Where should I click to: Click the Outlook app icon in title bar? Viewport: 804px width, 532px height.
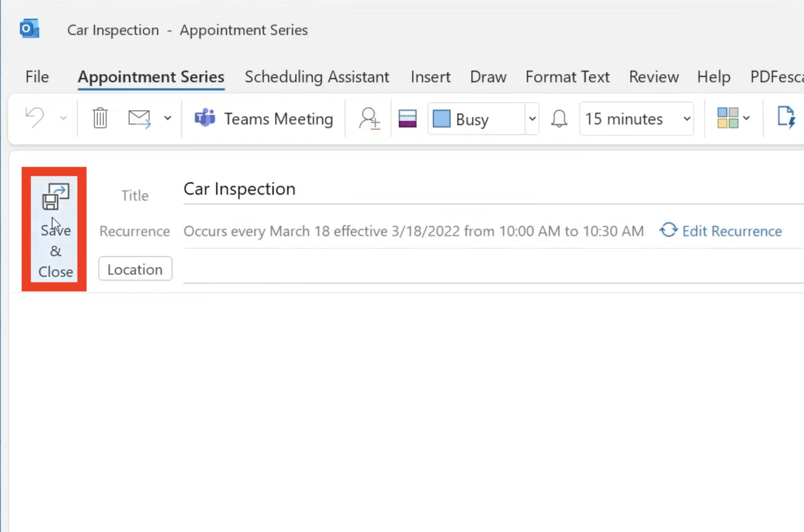pos(30,29)
